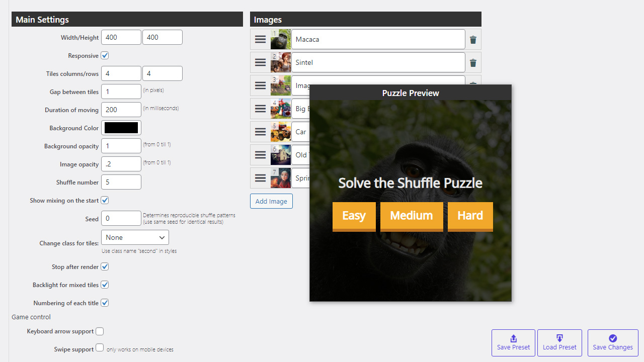Click the drag handle of image row 6
Screen dimensions: 644x362
pos(260,155)
